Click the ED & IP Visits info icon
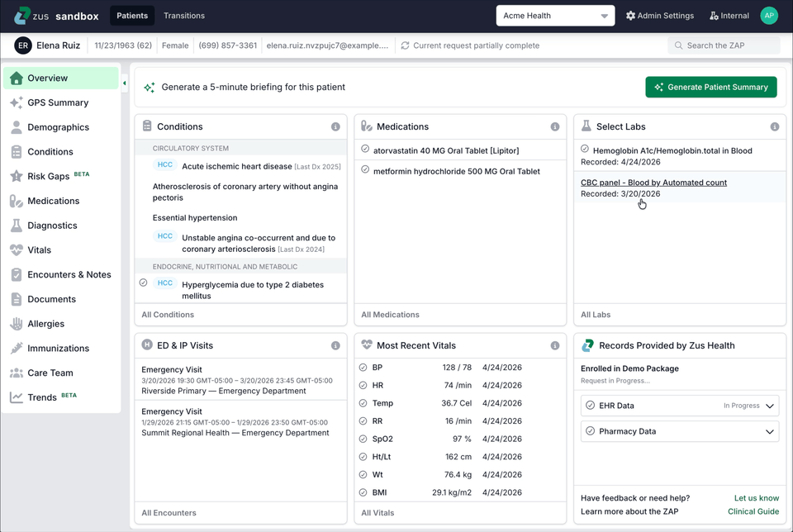The image size is (793, 532). [x=335, y=345]
